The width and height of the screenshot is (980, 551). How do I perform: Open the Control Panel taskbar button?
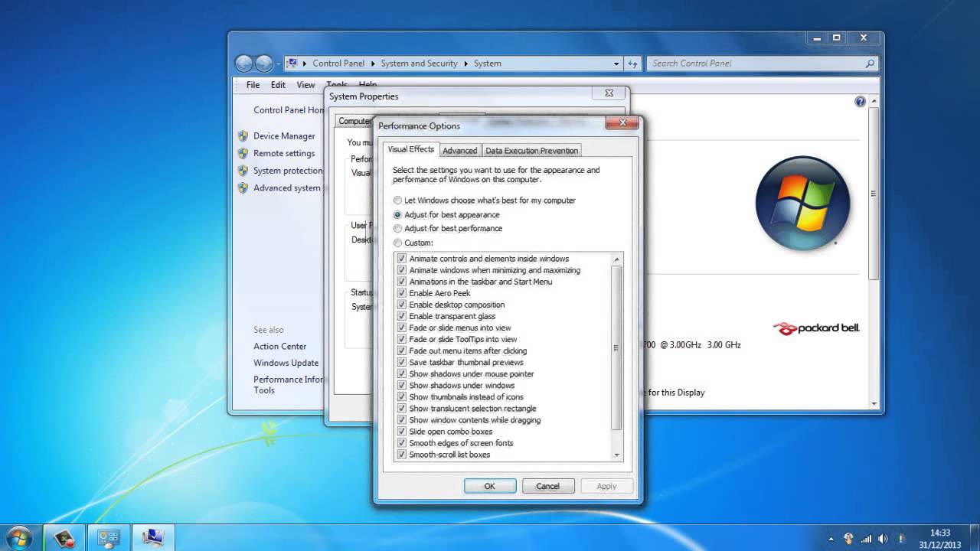coord(109,538)
